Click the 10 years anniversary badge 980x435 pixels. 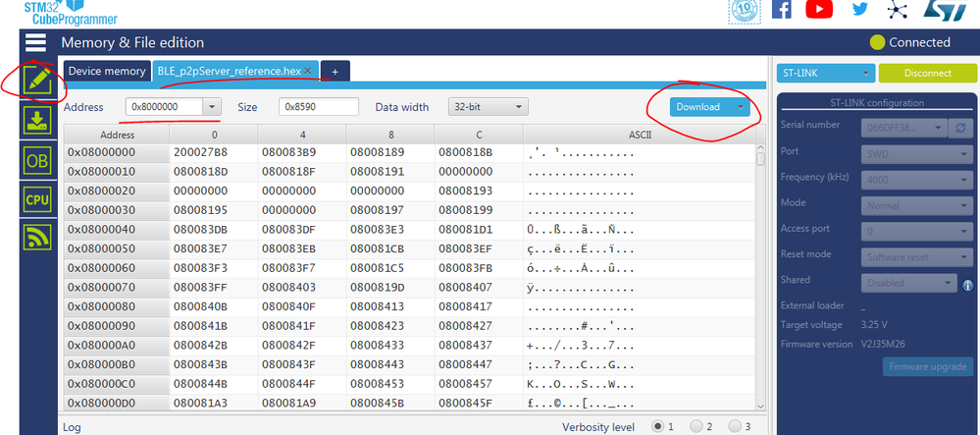[x=745, y=11]
